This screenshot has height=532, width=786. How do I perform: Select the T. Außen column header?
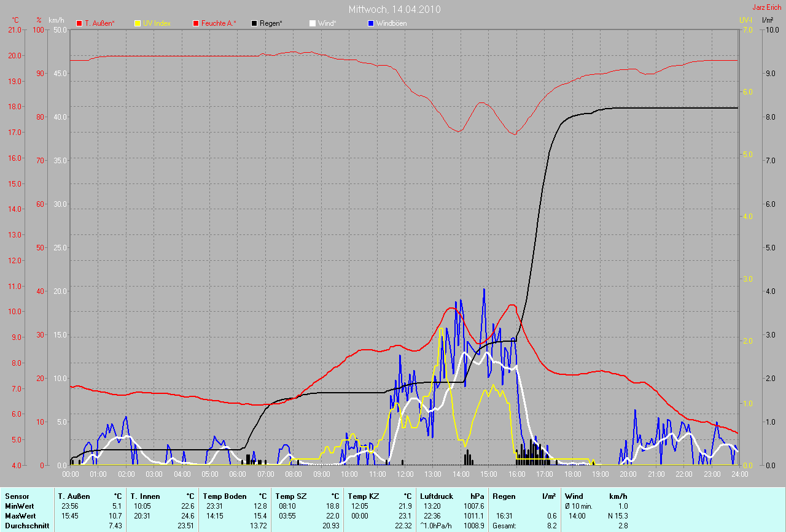pos(73,496)
